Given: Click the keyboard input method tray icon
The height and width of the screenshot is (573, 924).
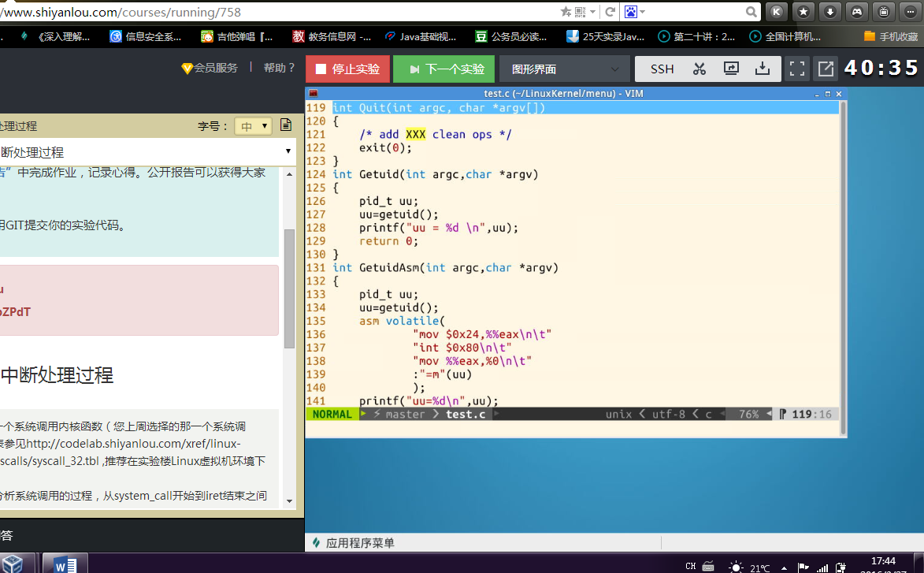Looking at the screenshot, I should 708,567.
